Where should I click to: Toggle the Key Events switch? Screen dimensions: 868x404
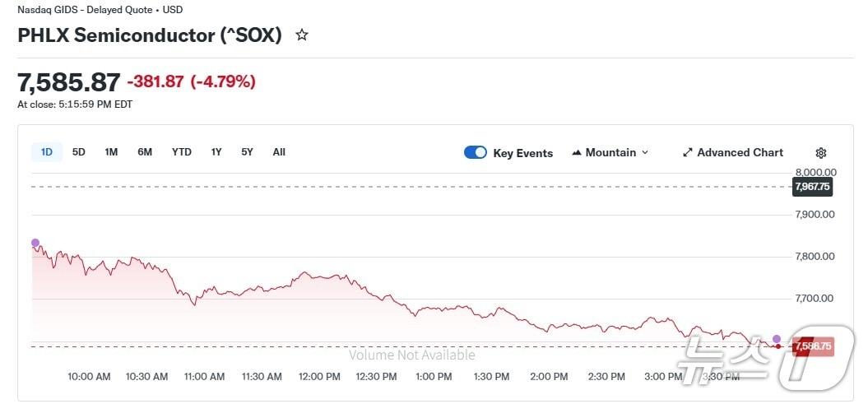pyautogui.click(x=476, y=152)
